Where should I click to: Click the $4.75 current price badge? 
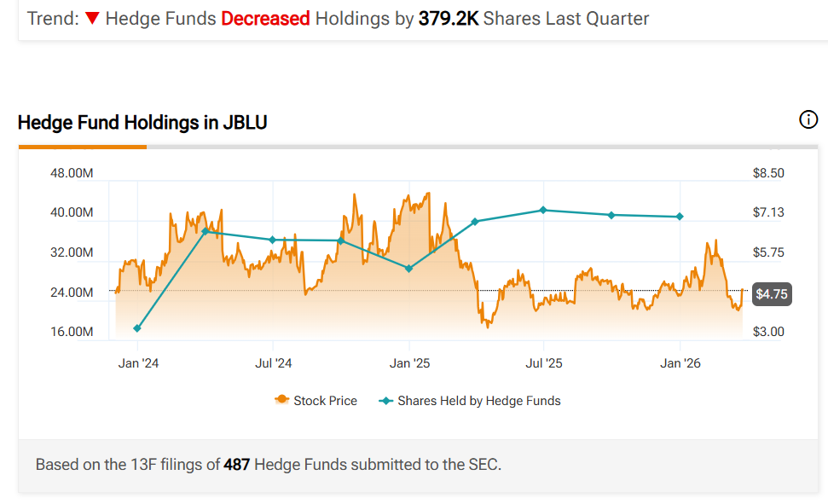pos(771,295)
